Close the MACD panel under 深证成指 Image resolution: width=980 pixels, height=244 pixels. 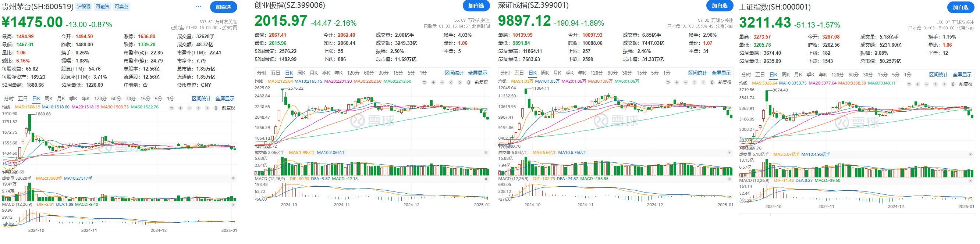pyautogui.click(x=729, y=179)
